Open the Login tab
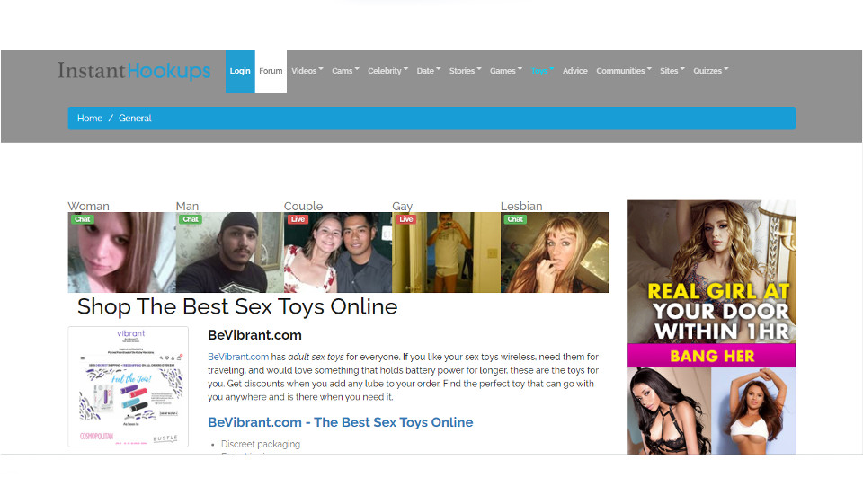This screenshot has height=504, width=863. point(240,71)
